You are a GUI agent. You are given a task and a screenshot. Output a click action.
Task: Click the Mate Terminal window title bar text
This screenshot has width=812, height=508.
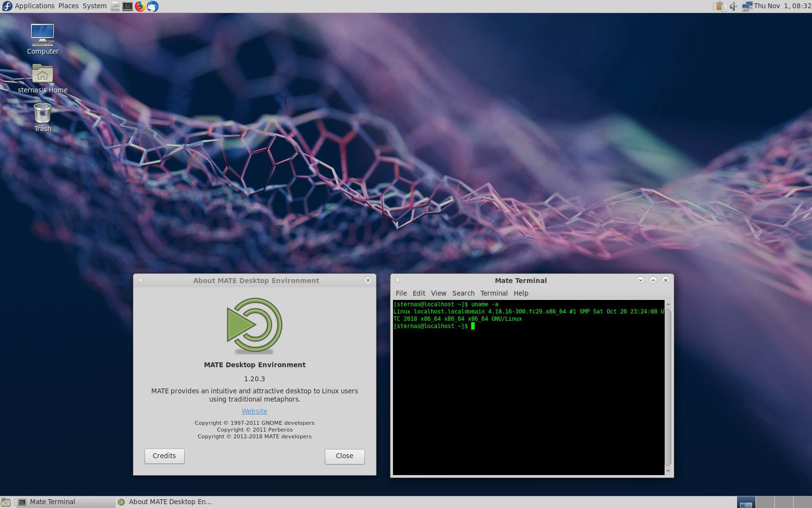click(521, 281)
